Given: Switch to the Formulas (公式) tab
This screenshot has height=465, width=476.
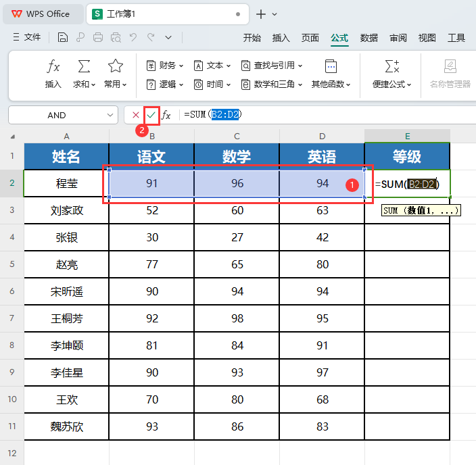Looking at the screenshot, I should [x=339, y=38].
